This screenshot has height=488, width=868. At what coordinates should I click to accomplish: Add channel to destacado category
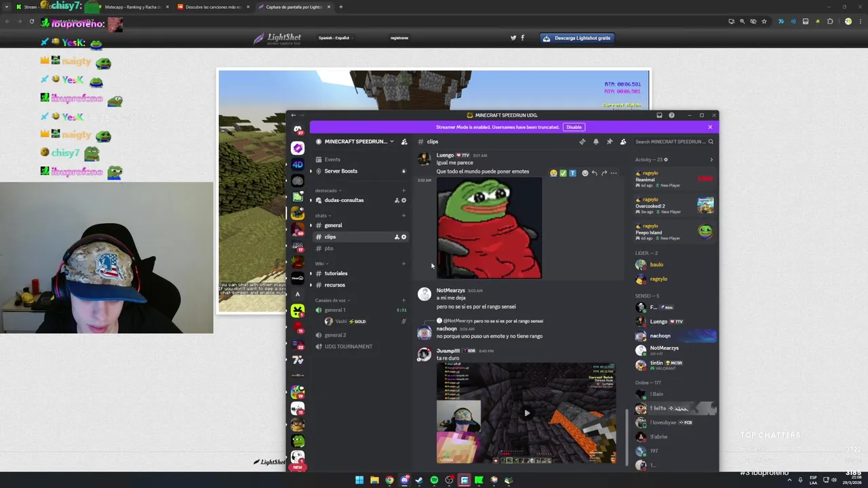(x=403, y=190)
